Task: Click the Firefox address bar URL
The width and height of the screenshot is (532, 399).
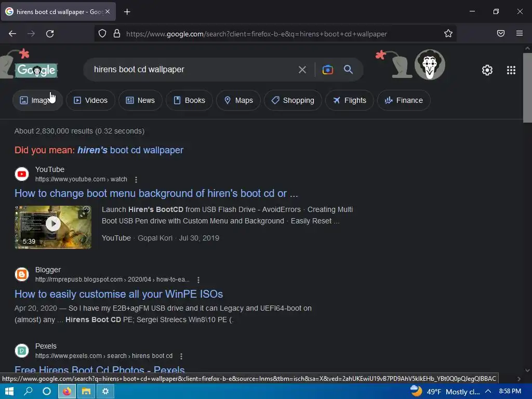Action: pyautogui.click(x=257, y=34)
